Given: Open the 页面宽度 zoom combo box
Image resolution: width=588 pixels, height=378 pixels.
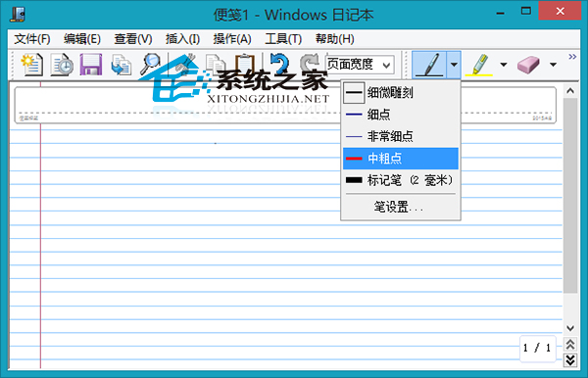Looking at the screenshot, I should [360, 65].
